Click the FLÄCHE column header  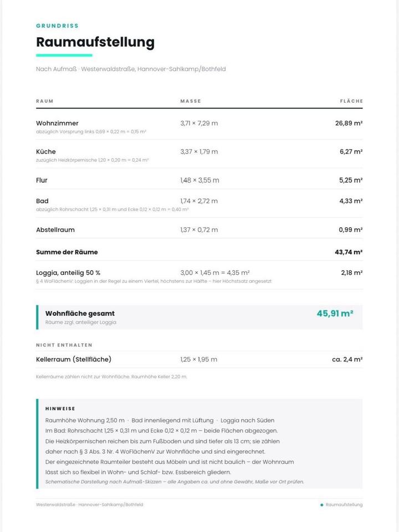click(x=351, y=101)
